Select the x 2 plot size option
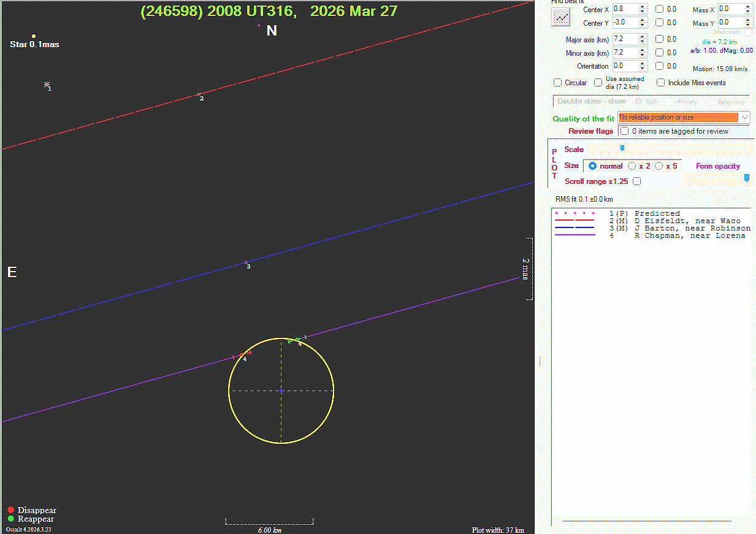This screenshot has height=534, width=756. [632, 166]
